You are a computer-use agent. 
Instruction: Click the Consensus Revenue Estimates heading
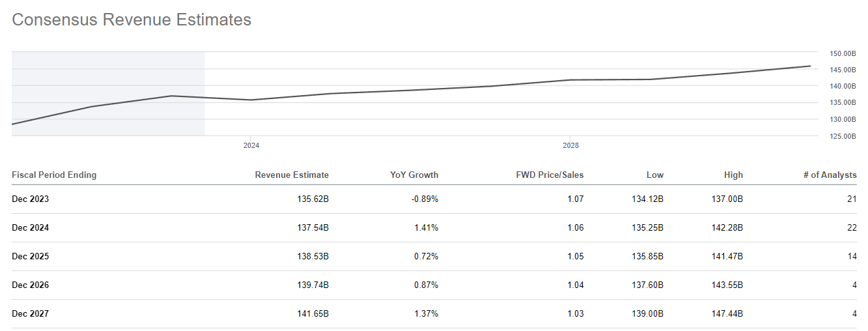pos(132,20)
